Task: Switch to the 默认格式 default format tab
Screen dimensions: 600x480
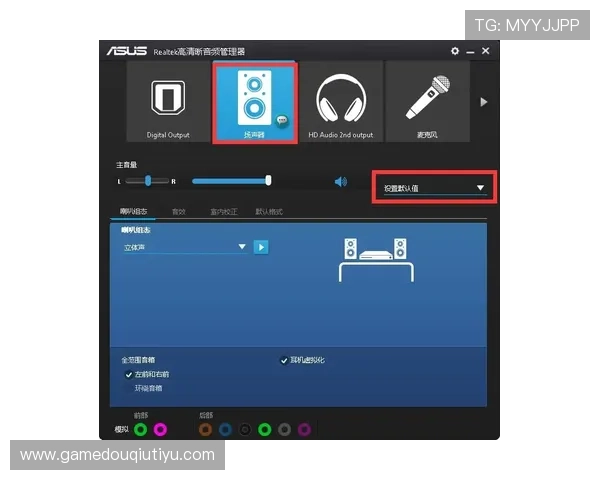Action: click(x=269, y=212)
